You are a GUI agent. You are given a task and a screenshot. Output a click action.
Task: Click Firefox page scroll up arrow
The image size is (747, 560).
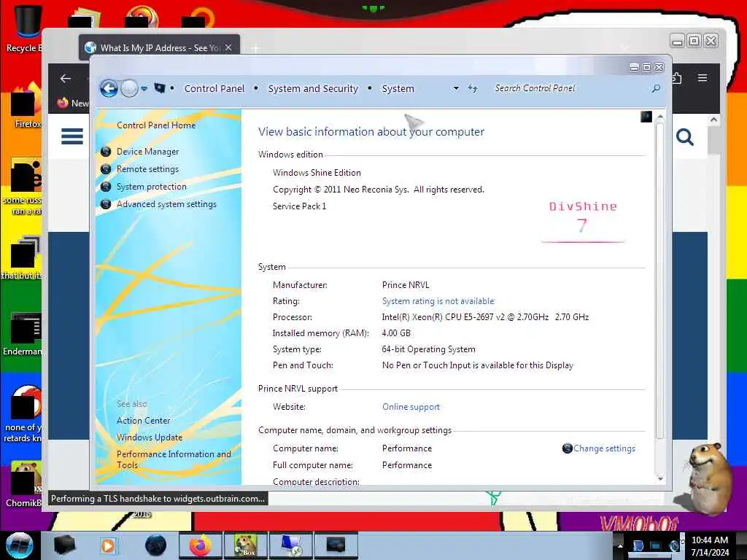tap(713, 120)
